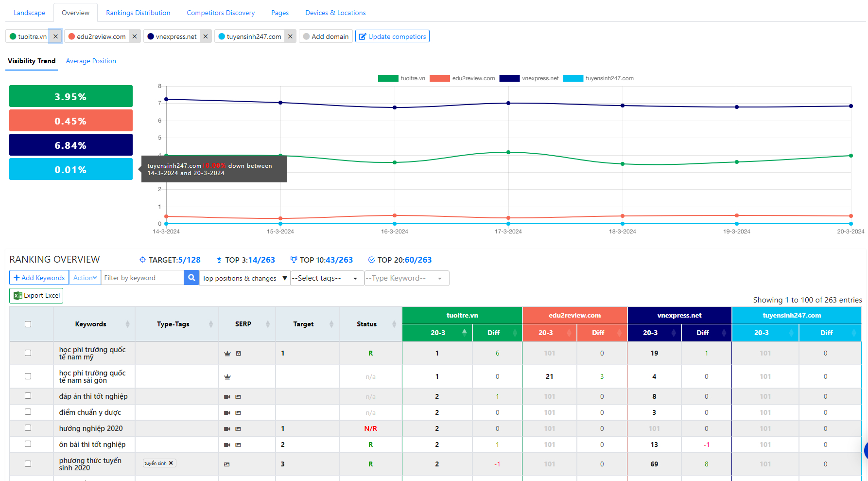Click the crown SERP icon for học phí trường quốc tế nam mỹ
Screen dimensions: 868x481
(x=227, y=354)
